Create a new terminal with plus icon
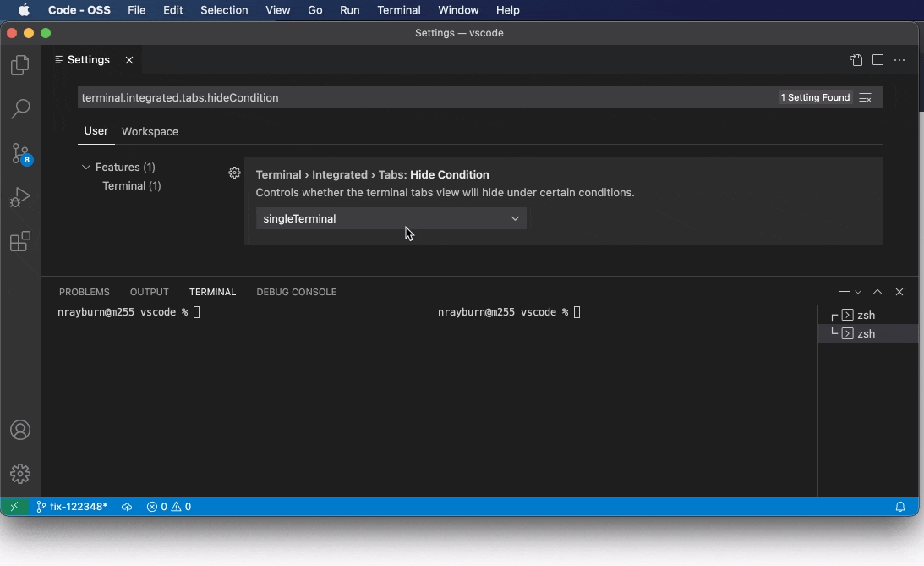The image size is (924, 566). (844, 292)
